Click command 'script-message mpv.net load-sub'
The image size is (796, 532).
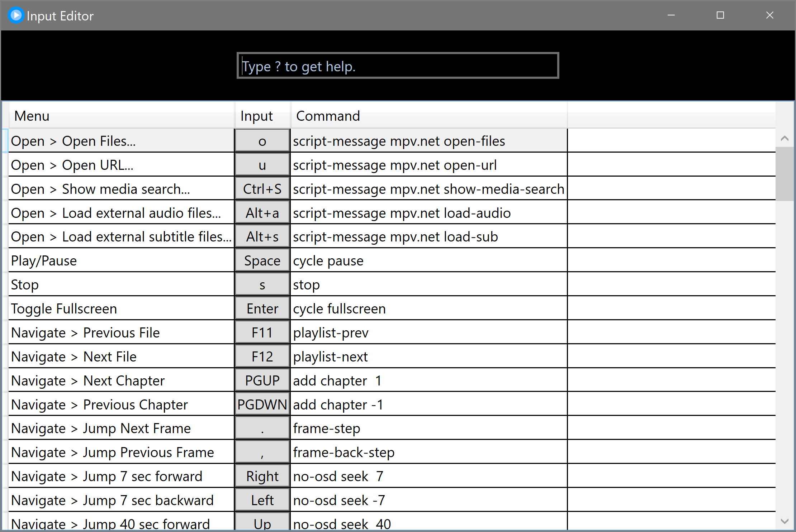pos(429,236)
